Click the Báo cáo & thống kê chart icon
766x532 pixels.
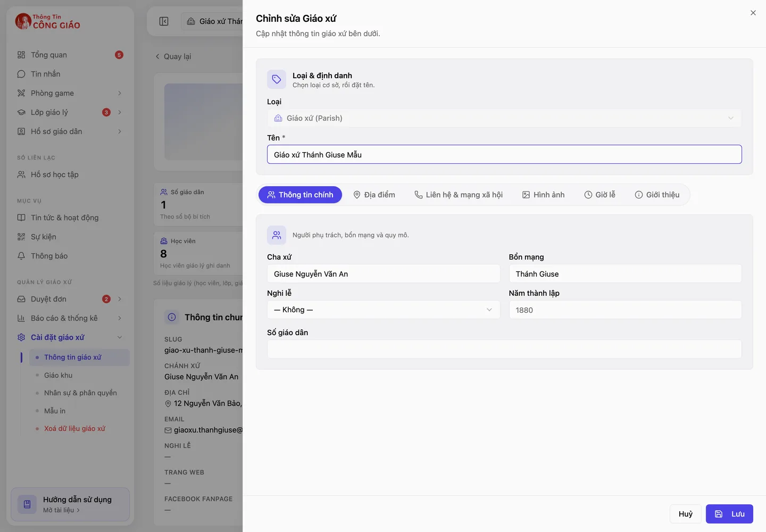point(21,318)
